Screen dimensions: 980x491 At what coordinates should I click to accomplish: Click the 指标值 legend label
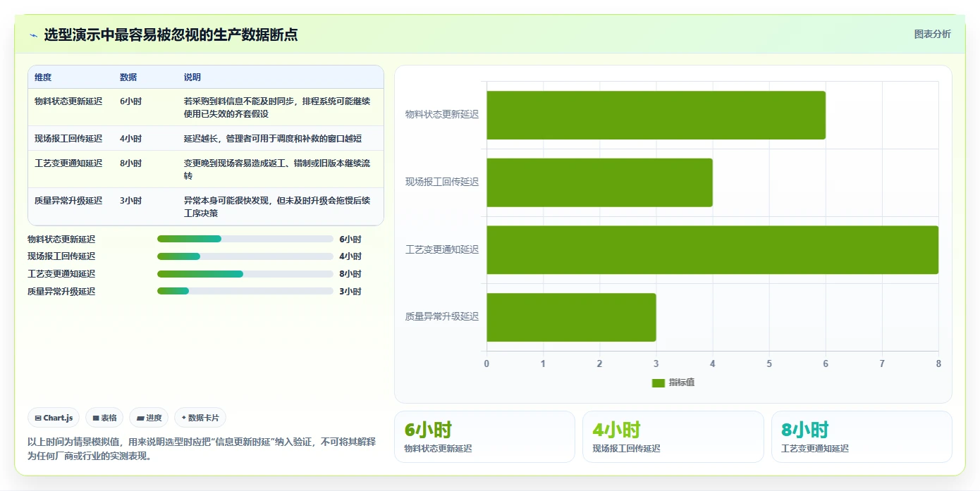682,383
